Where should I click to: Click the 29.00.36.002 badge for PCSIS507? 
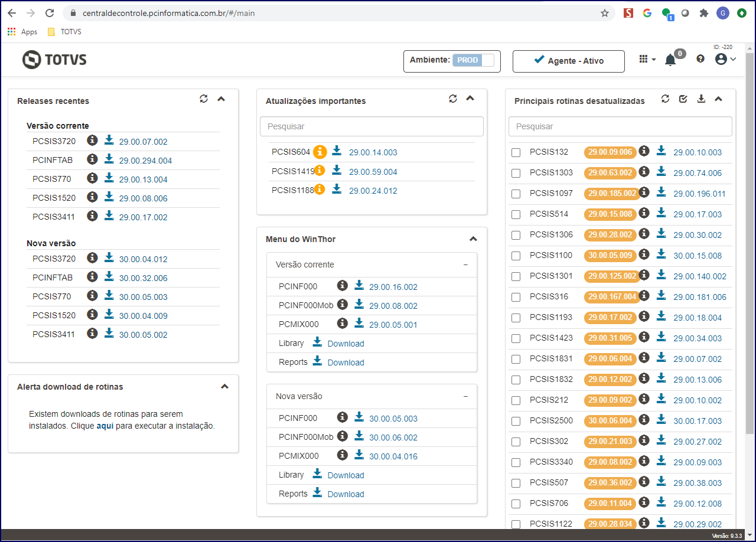pos(610,483)
